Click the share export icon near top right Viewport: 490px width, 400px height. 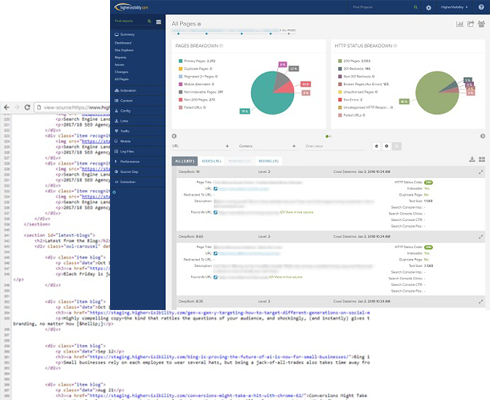click(470, 24)
